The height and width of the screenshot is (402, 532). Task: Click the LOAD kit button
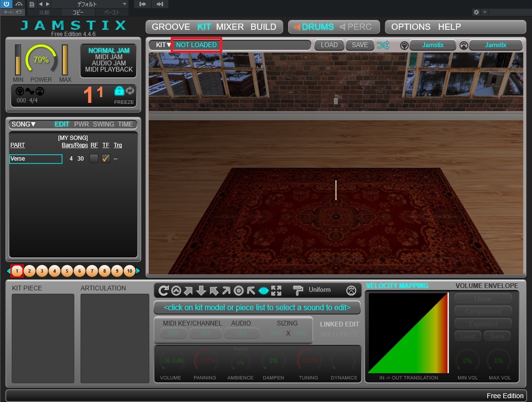click(x=329, y=45)
